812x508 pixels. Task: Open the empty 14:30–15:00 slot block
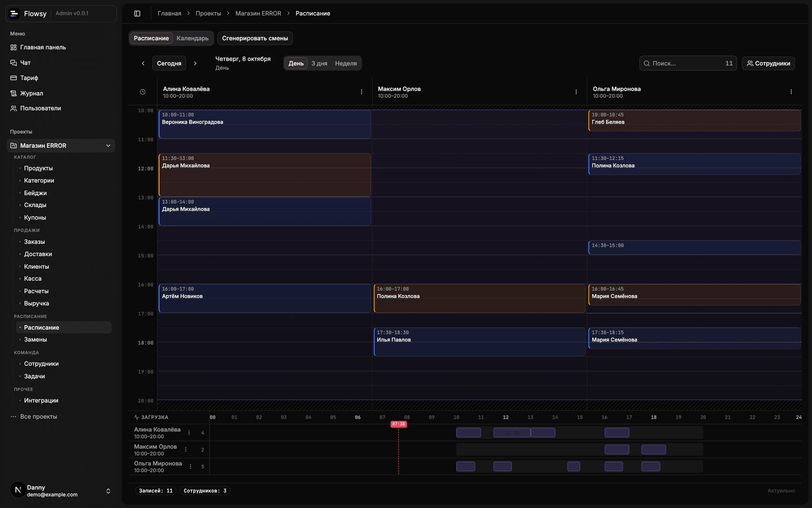click(x=694, y=248)
